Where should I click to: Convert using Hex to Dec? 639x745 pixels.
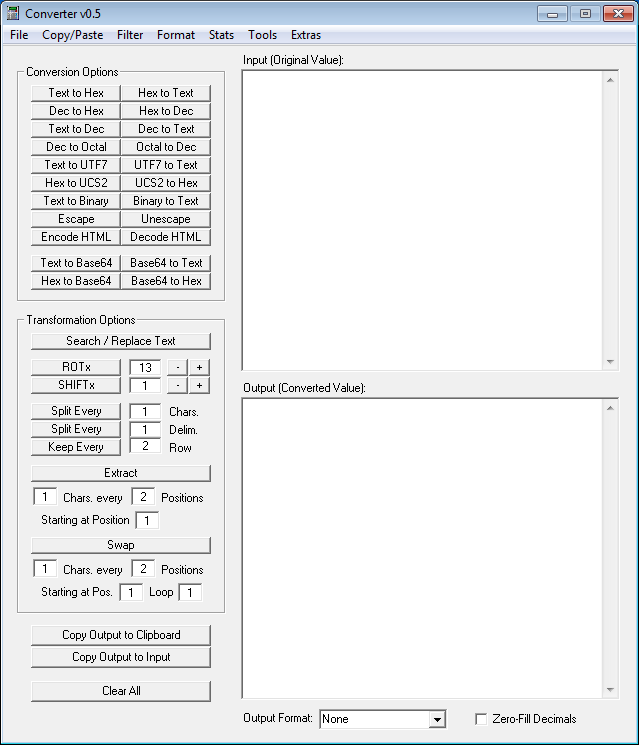point(166,111)
